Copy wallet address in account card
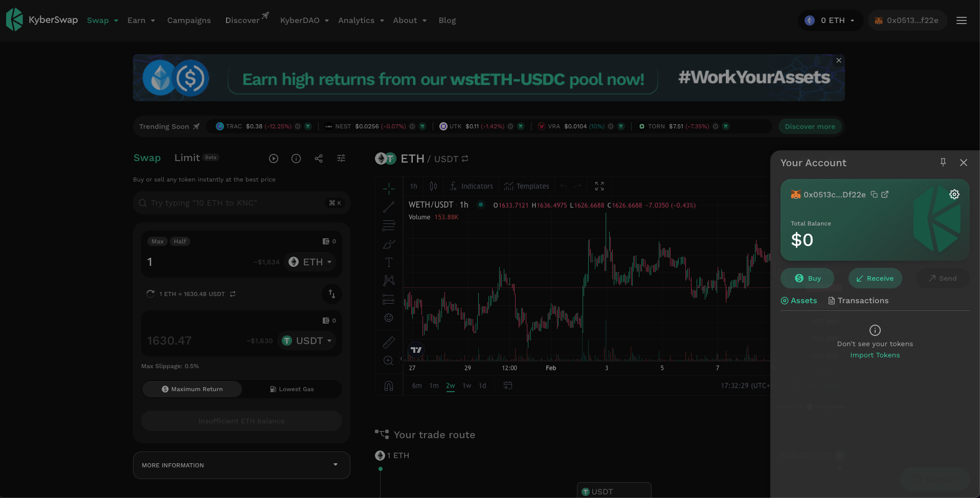This screenshot has width=980, height=498. (x=874, y=194)
